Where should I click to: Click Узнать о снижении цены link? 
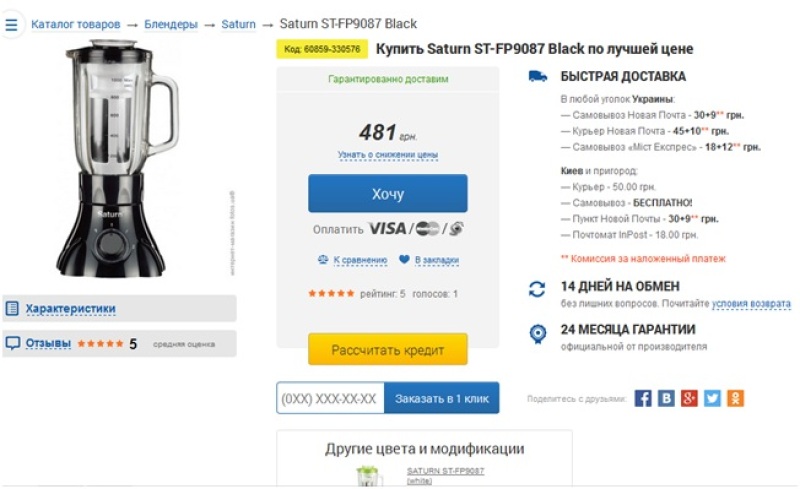[387, 155]
